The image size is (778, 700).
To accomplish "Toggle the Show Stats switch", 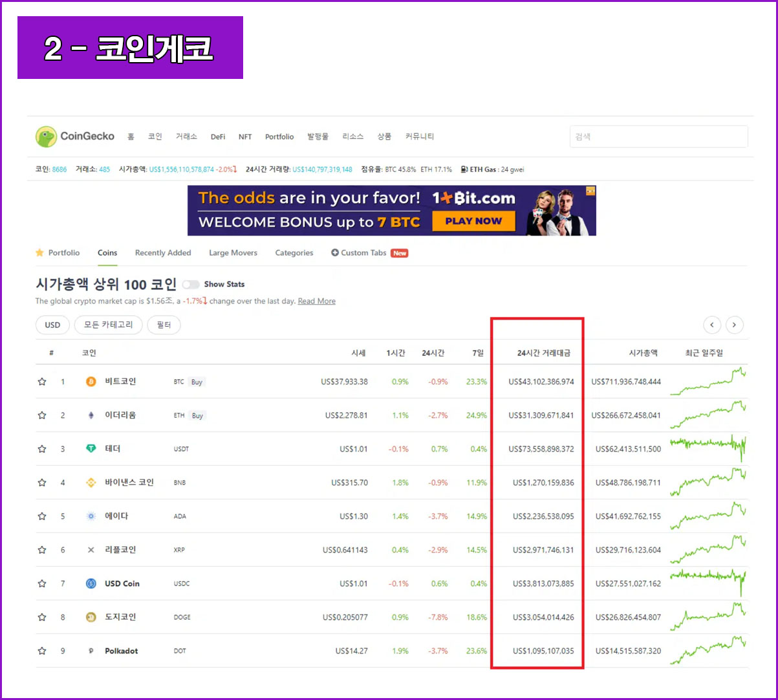I will tap(191, 285).
